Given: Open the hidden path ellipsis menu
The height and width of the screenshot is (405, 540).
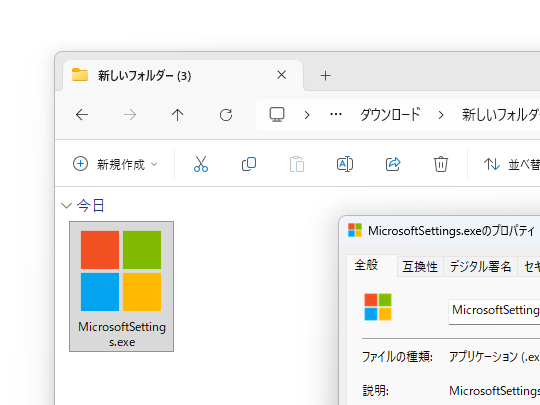Looking at the screenshot, I should click(336, 114).
